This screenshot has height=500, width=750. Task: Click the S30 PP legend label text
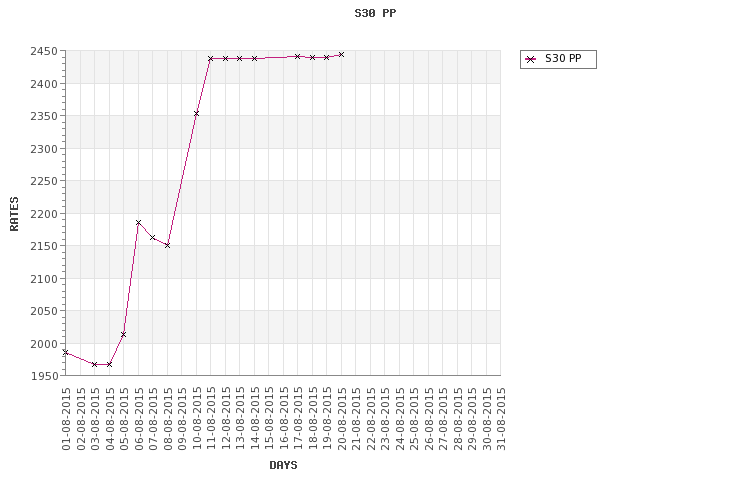pyautogui.click(x=563, y=59)
